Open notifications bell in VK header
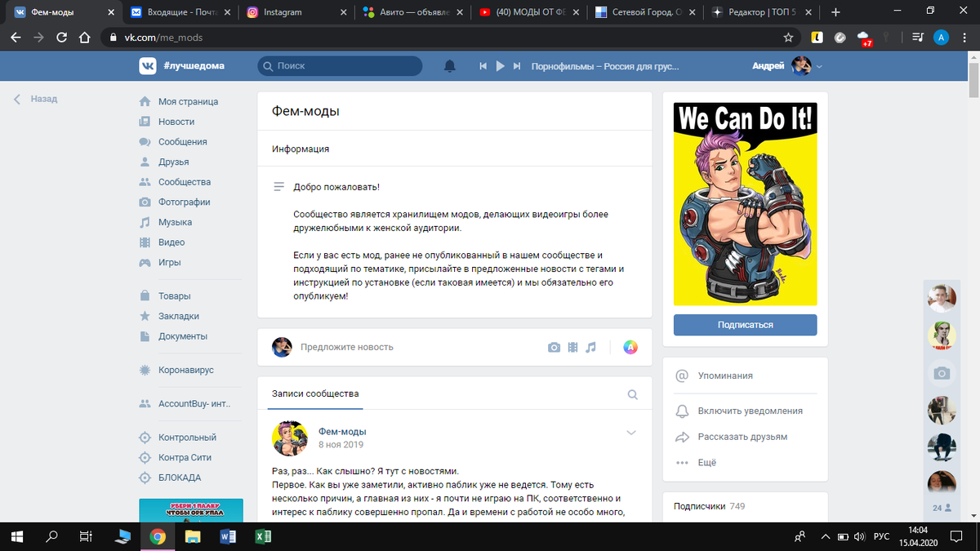 [x=449, y=66]
